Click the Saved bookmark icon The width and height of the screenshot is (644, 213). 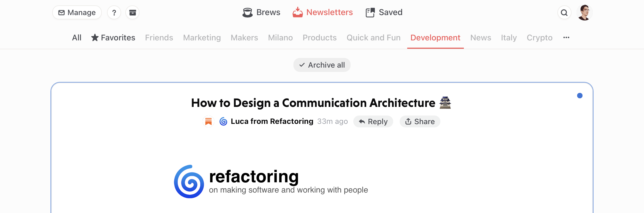pyautogui.click(x=370, y=12)
